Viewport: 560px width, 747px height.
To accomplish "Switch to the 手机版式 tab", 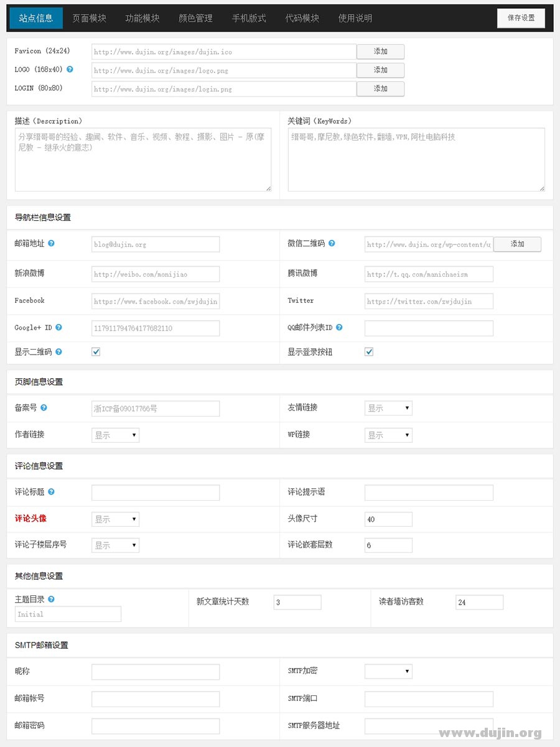I will tap(249, 18).
